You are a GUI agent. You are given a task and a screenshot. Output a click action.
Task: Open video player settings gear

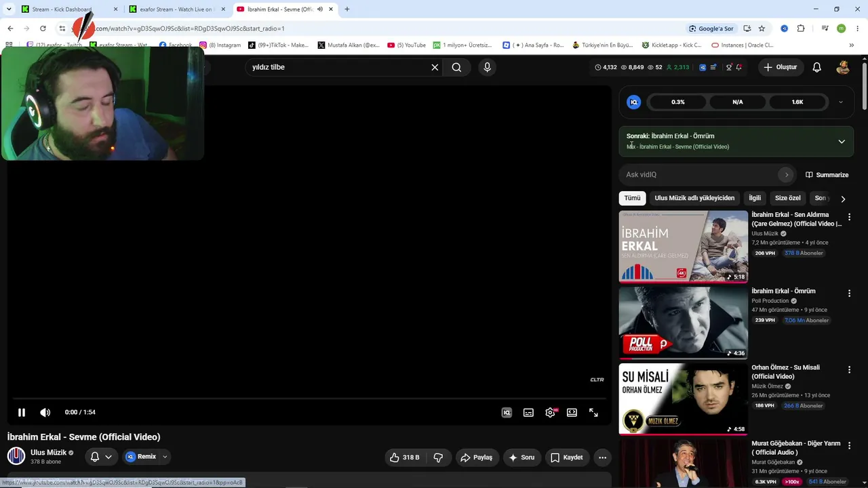click(550, 412)
